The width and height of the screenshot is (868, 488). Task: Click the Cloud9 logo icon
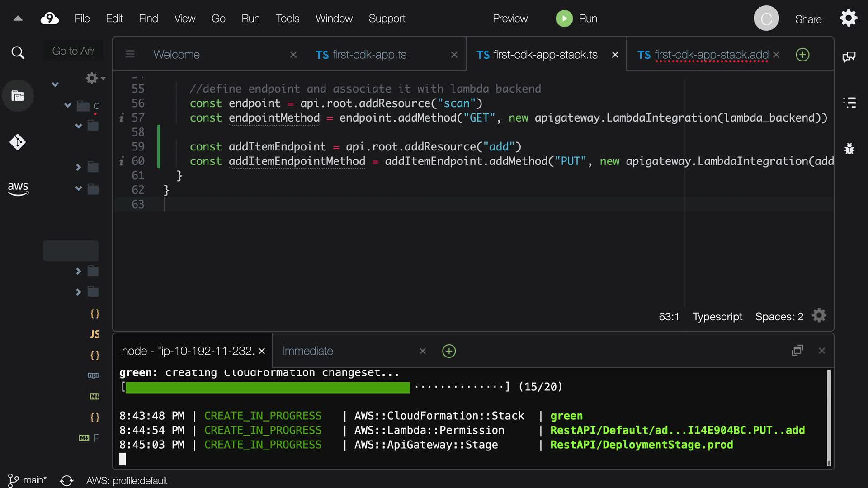[x=50, y=19]
